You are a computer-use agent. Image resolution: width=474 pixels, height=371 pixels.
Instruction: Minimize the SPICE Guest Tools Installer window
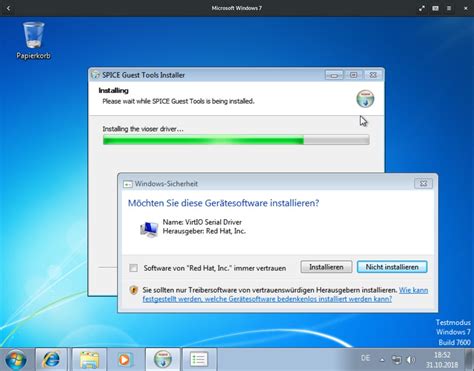pos(334,75)
